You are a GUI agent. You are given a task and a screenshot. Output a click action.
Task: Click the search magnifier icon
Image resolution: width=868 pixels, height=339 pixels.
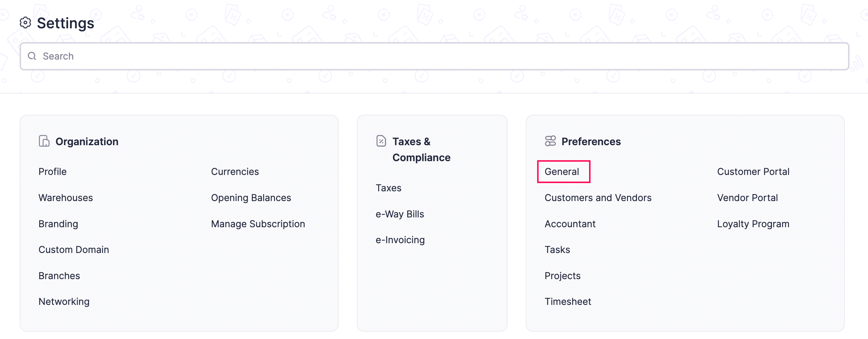[x=32, y=56]
